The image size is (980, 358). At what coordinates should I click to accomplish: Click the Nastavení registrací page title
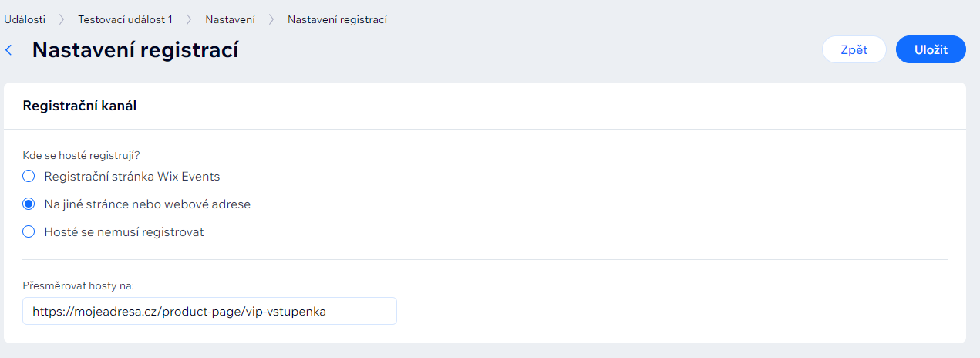[135, 50]
